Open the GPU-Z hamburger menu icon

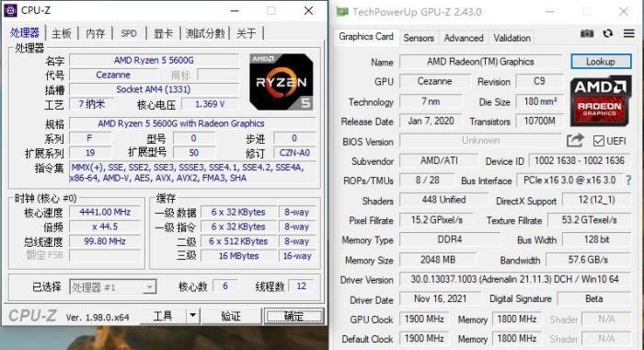628,33
